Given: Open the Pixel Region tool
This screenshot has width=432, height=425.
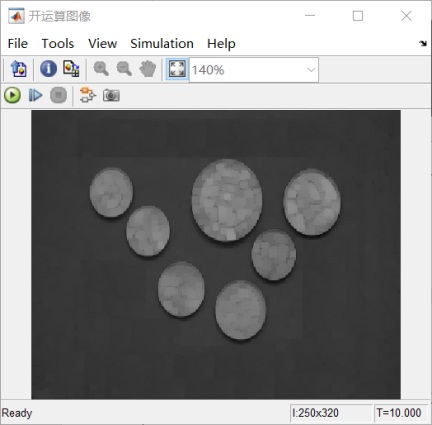Looking at the screenshot, I should click(71, 69).
